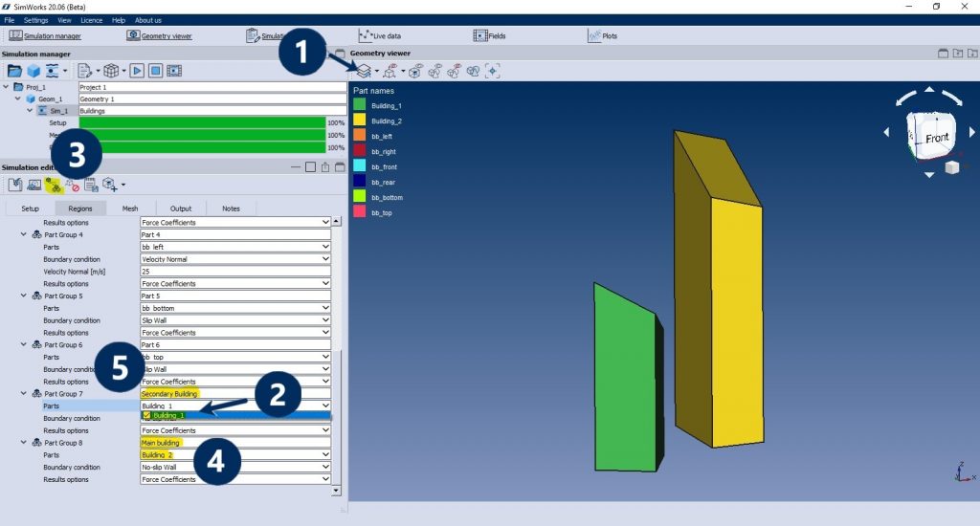Image resolution: width=980 pixels, height=526 pixels.
Task: Click the Front face of the view cube
Action: pos(935,137)
